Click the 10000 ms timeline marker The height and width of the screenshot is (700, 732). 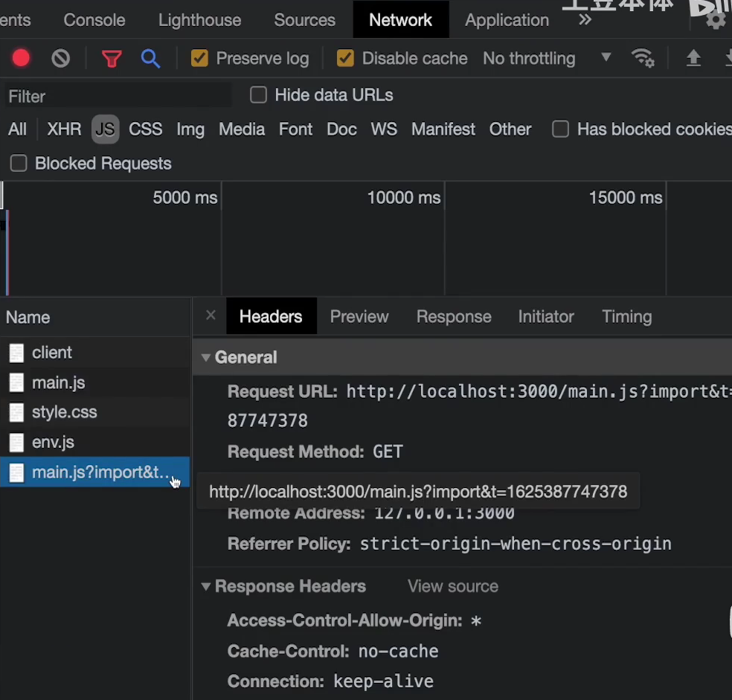click(x=404, y=198)
